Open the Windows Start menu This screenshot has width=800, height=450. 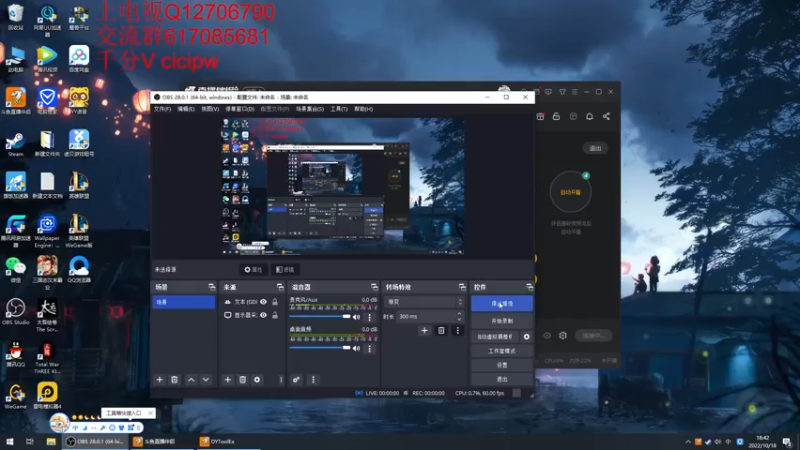pos(10,441)
